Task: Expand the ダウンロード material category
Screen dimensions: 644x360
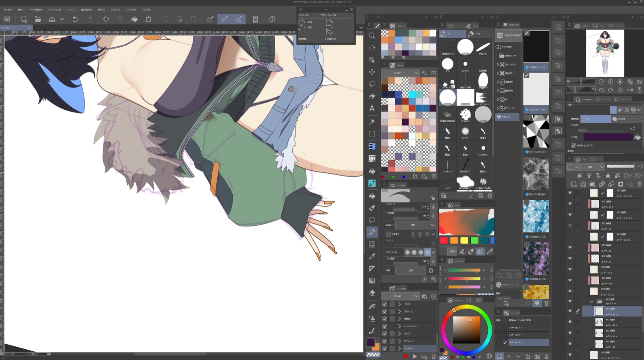Action: tap(498, 108)
